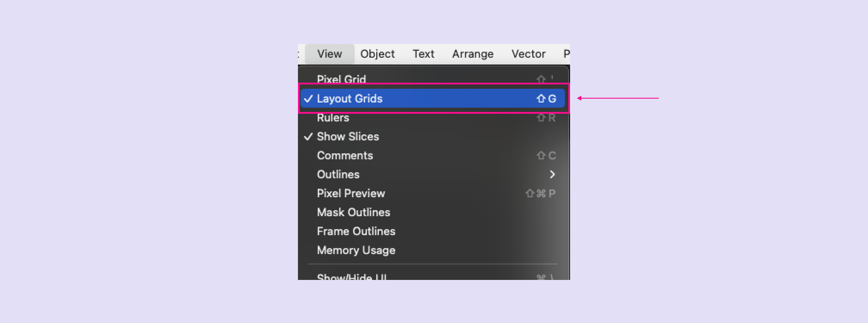
Task: Open the Vector menu
Action: pyautogui.click(x=528, y=54)
